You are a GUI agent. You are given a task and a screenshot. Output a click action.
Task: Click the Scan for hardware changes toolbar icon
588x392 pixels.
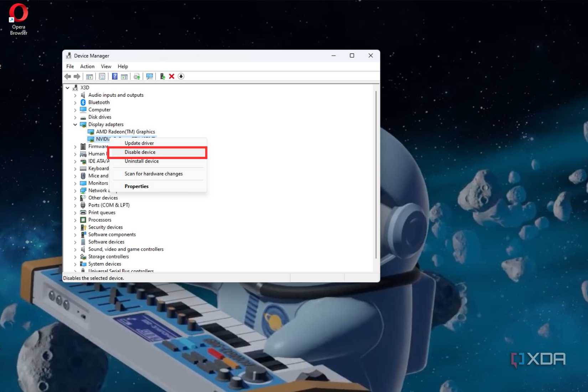150,76
